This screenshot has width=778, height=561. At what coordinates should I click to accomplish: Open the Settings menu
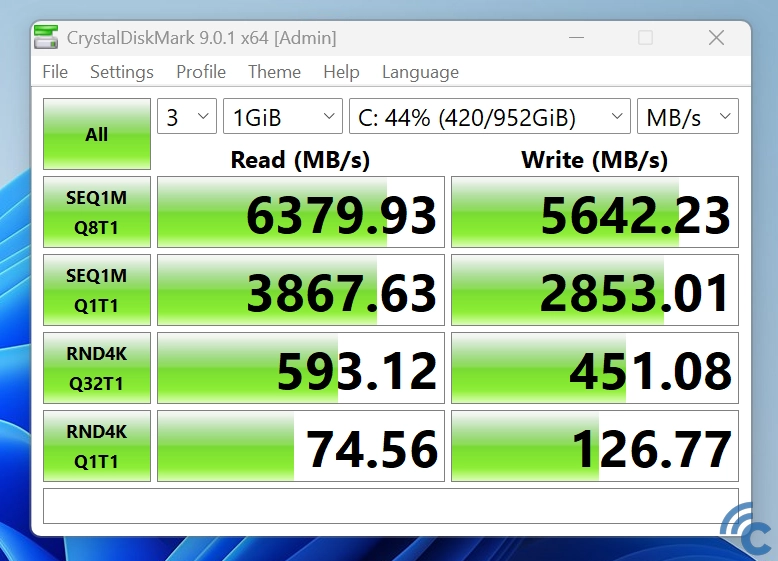pyautogui.click(x=122, y=72)
